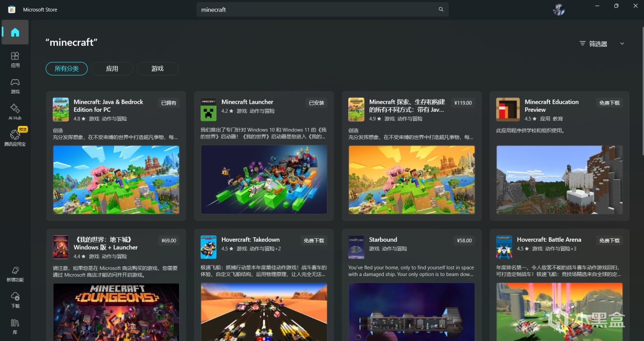
Task: Open the user profile avatar
Action: point(558,10)
